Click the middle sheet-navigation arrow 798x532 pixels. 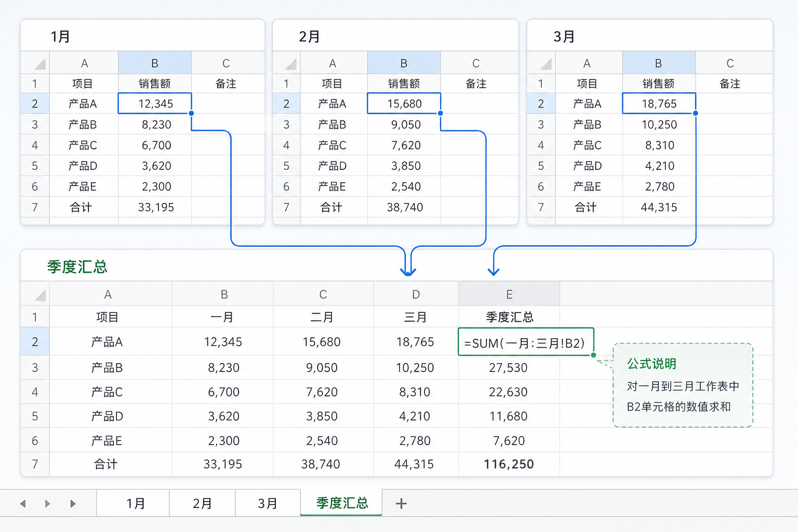point(47,503)
